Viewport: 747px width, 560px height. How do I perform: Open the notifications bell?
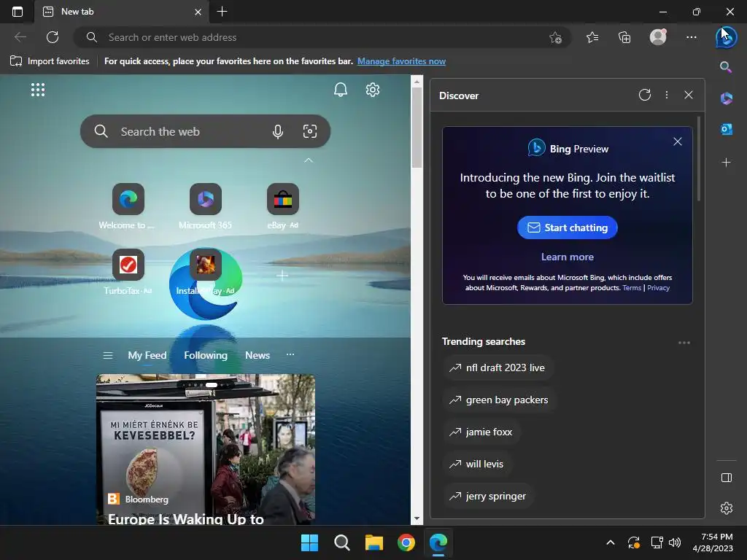coord(340,90)
